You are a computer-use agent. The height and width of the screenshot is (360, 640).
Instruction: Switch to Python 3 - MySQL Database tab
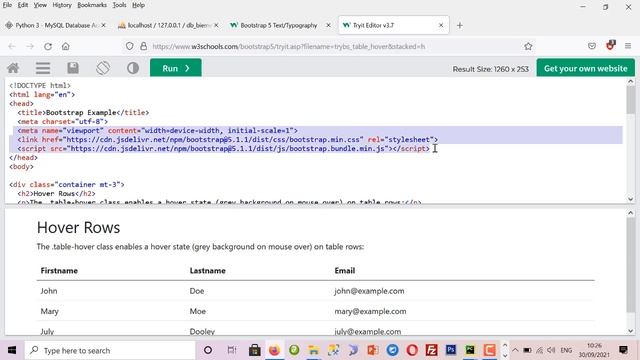coord(56,25)
